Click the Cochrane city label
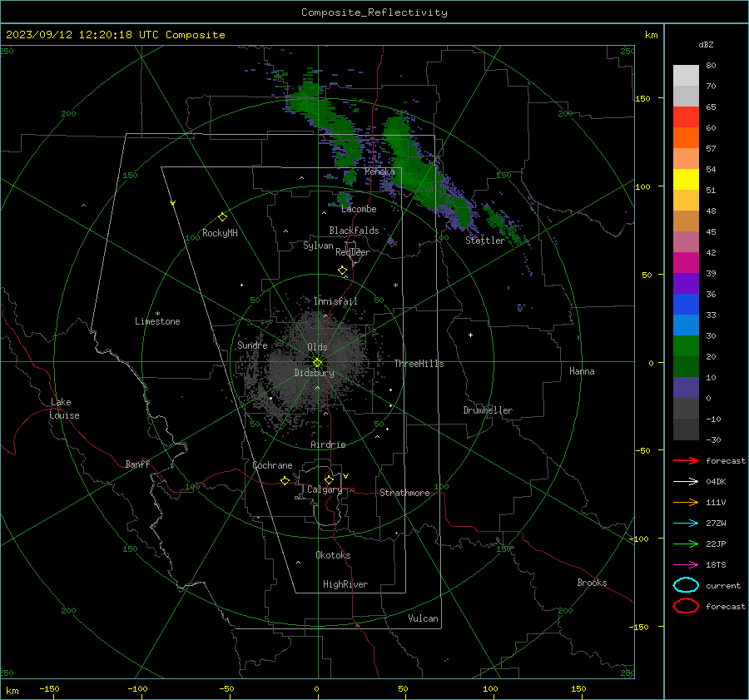Image resolution: width=749 pixels, height=700 pixels. [272, 465]
